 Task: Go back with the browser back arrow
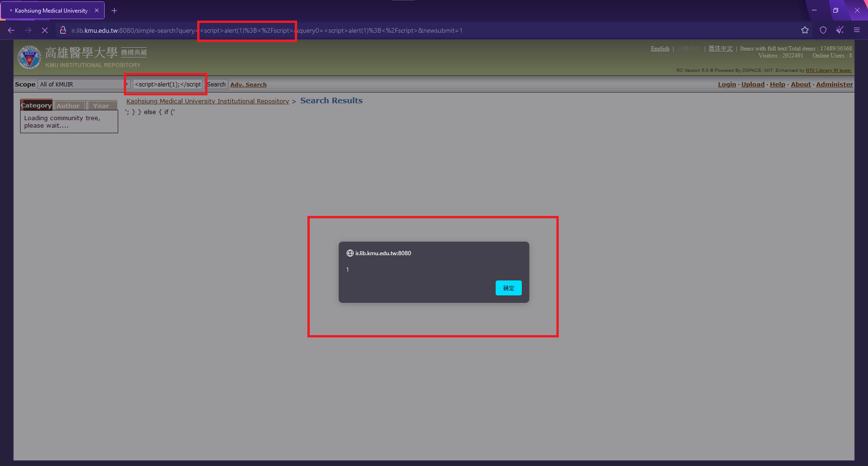(11, 30)
